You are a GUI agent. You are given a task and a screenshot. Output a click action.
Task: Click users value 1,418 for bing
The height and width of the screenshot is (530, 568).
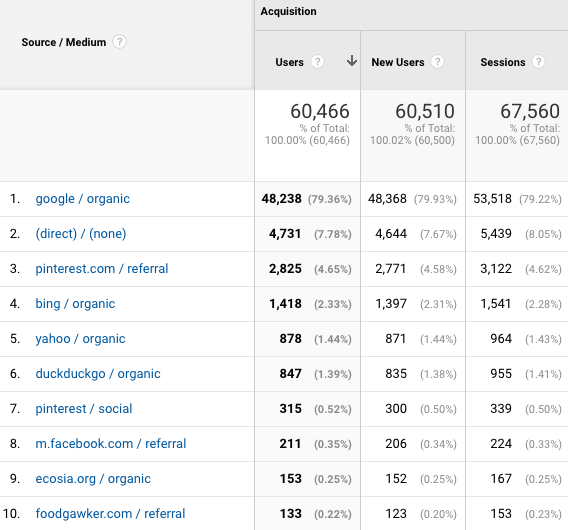[x=285, y=304]
